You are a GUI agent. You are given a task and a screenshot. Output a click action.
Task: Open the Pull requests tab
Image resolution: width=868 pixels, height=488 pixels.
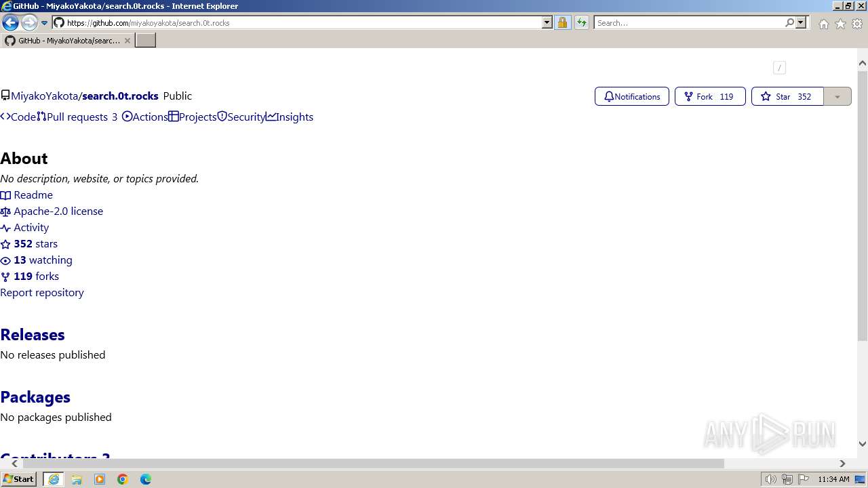click(77, 117)
